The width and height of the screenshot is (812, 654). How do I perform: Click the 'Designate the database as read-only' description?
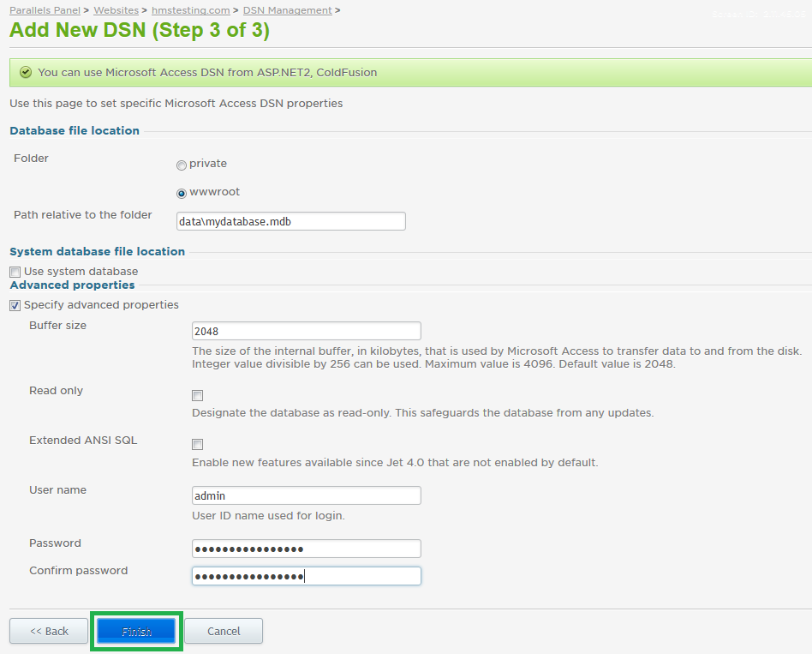[x=422, y=413]
